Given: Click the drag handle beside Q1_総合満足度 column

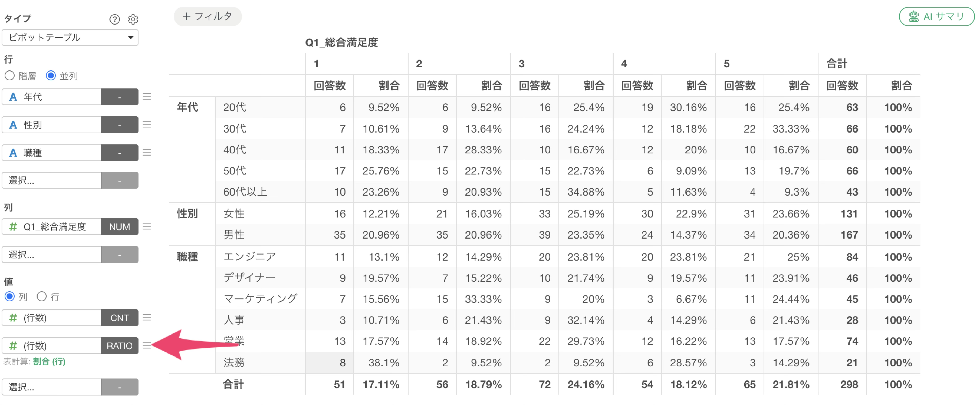Looking at the screenshot, I should click(x=147, y=227).
